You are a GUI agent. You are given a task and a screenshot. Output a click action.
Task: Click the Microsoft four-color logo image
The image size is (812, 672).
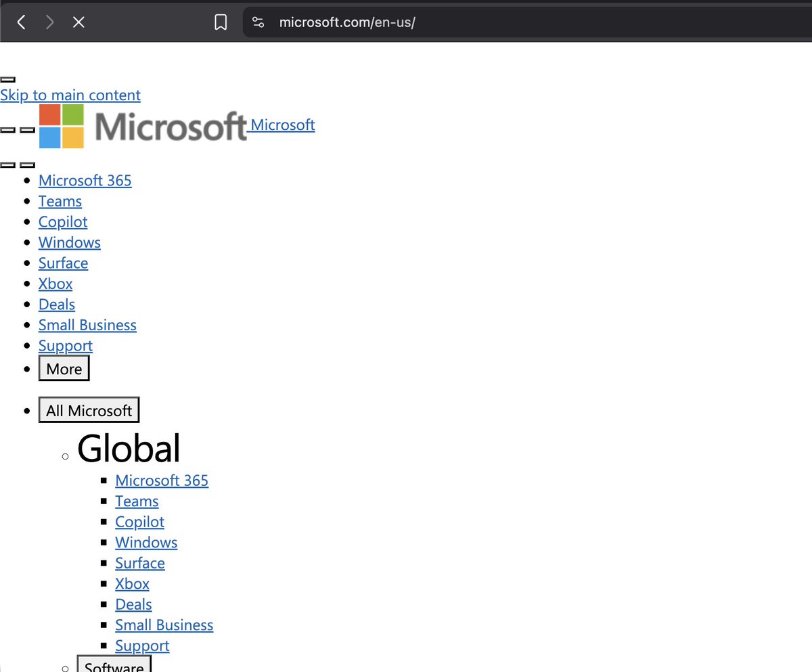pos(143,126)
